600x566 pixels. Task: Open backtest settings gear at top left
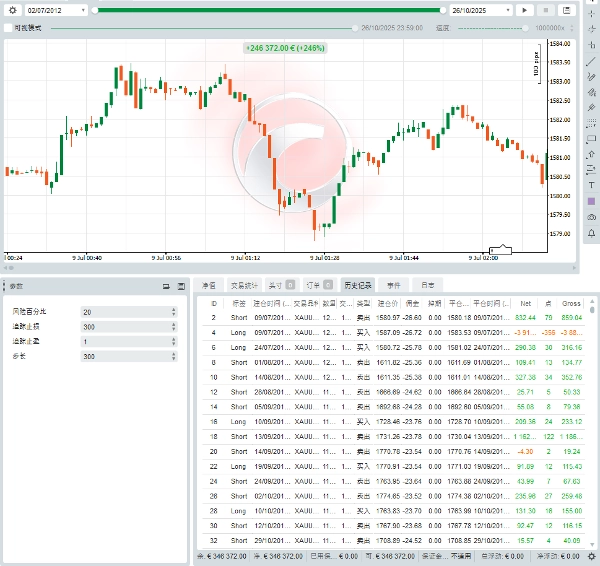click(x=12, y=10)
